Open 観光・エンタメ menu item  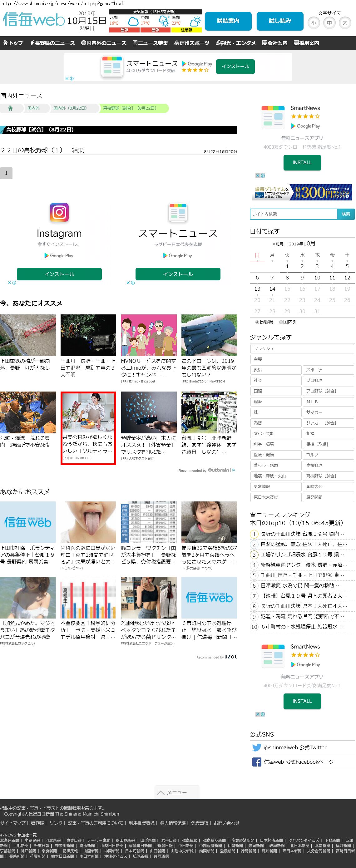236,43
